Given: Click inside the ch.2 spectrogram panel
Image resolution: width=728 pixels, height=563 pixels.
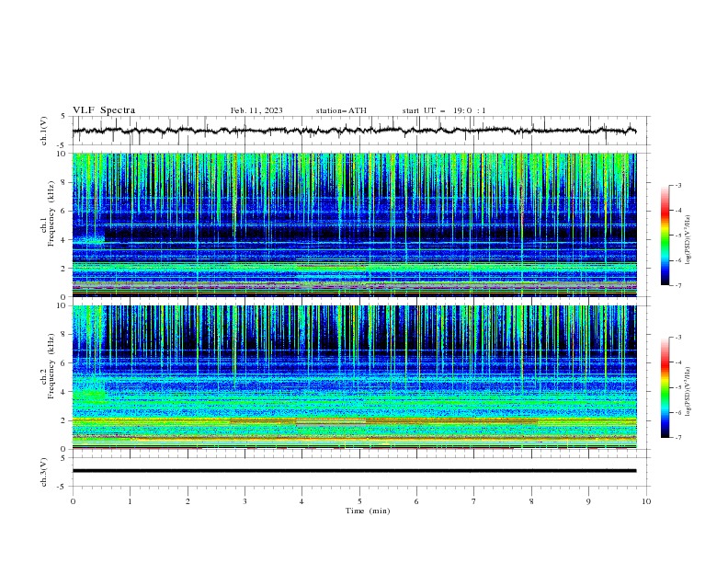Looking at the screenshot, I should click(354, 377).
